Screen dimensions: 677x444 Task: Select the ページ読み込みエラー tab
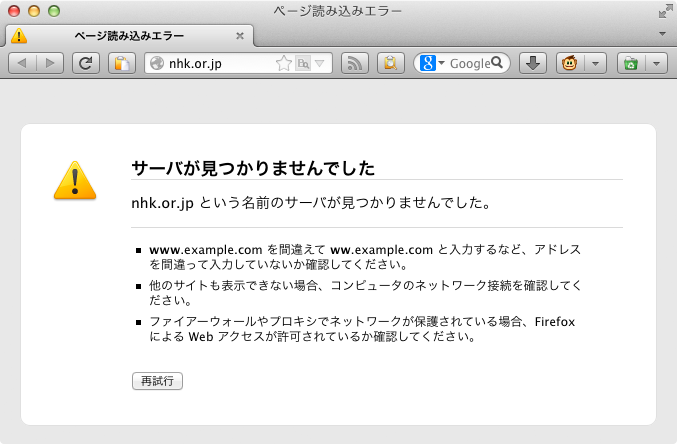coord(129,35)
